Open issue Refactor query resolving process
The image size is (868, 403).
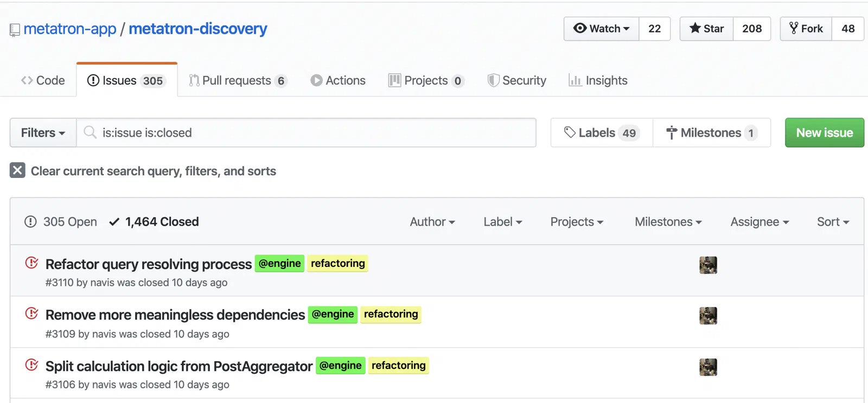(x=149, y=264)
